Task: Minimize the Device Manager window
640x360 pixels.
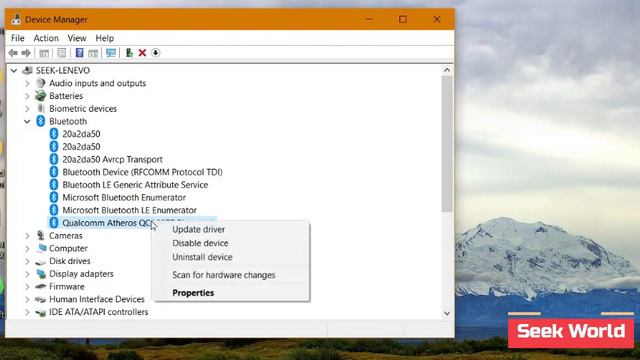Action: (x=369, y=19)
